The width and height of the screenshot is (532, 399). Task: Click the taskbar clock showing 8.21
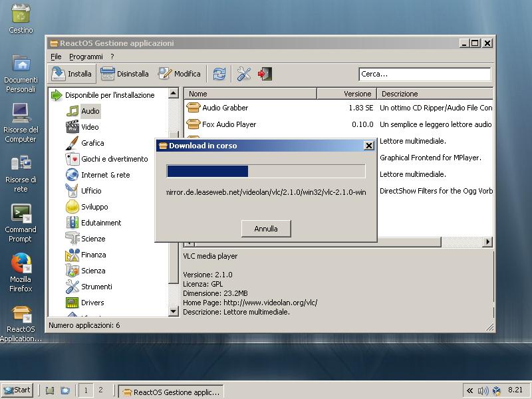point(515,390)
